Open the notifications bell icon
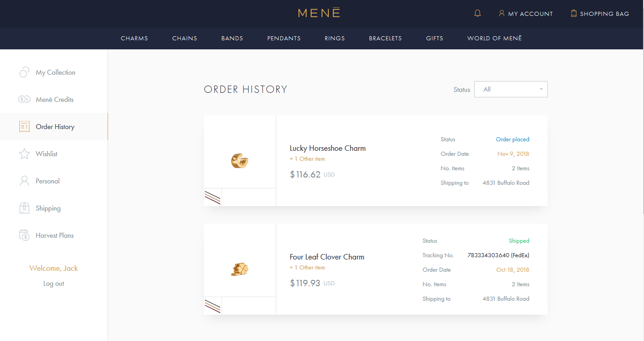 coord(478,14)
